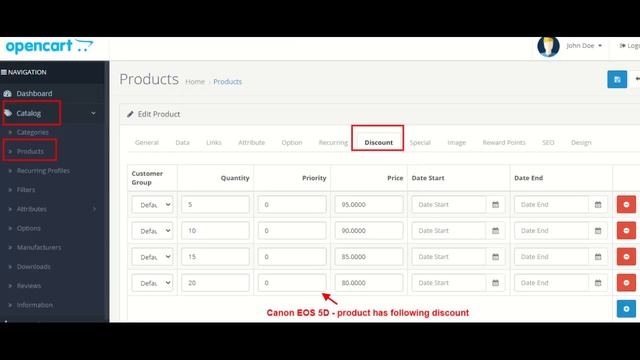Click the Dashboard gauge icon
Viewport: 640px width, 360px height.
tap(7, 93)
